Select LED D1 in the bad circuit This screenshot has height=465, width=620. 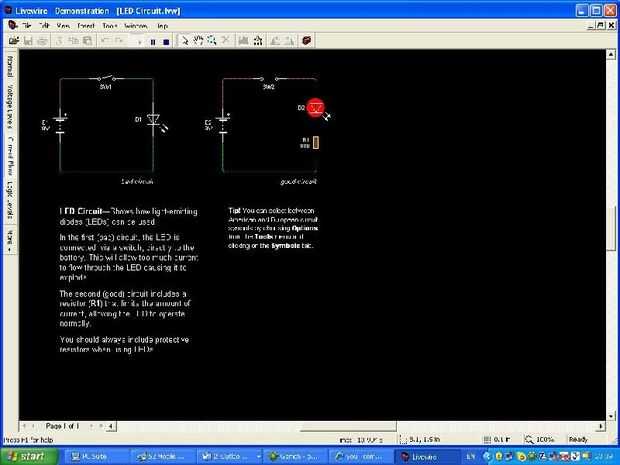click(x=153, y=119)
